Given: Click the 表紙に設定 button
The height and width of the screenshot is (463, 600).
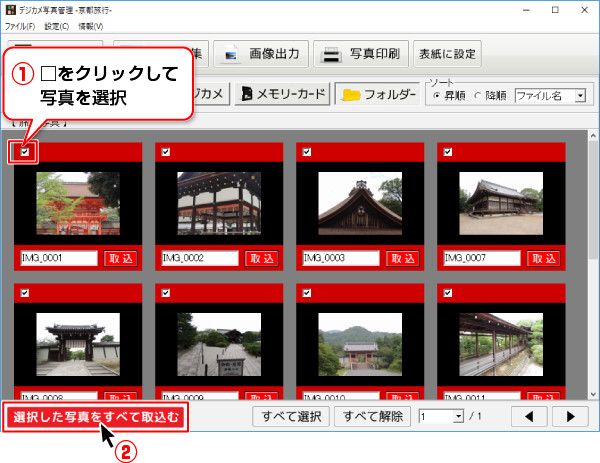Looking at the screenshot, I should click(x=447, y=54).
